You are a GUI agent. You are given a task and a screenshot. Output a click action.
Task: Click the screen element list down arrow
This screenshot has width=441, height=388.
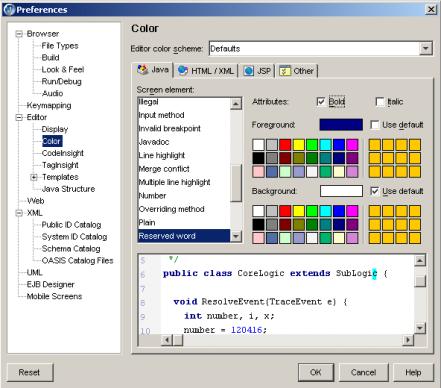236,236
